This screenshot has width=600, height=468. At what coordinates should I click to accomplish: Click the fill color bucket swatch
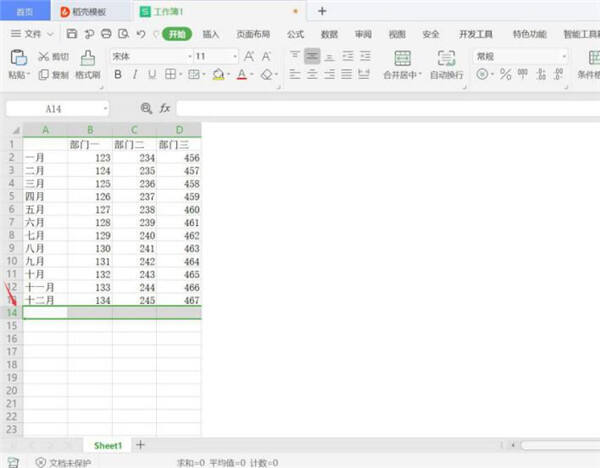click(x=218, y=74)
